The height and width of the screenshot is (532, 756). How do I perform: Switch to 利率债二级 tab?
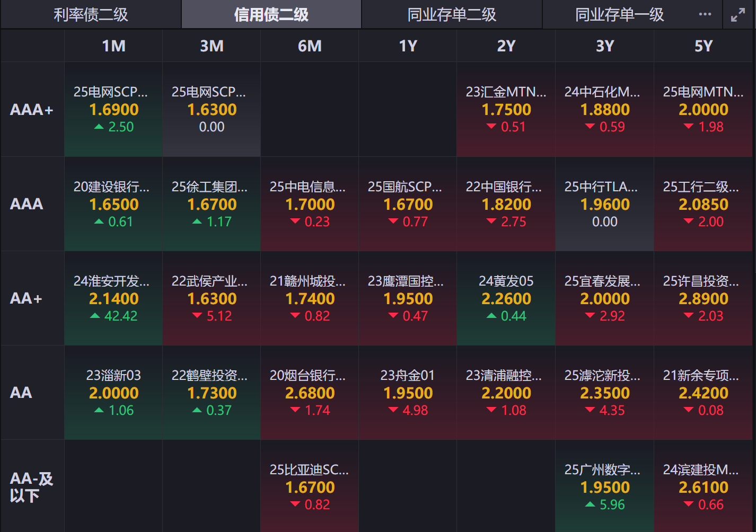pos(91,14)
